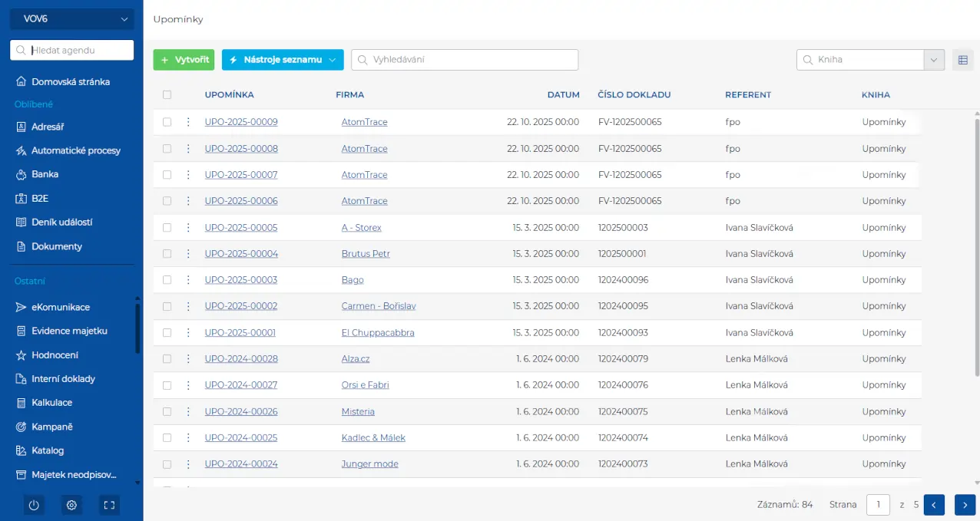Navigate to Evidence majetku agenda

coord(69,331)
